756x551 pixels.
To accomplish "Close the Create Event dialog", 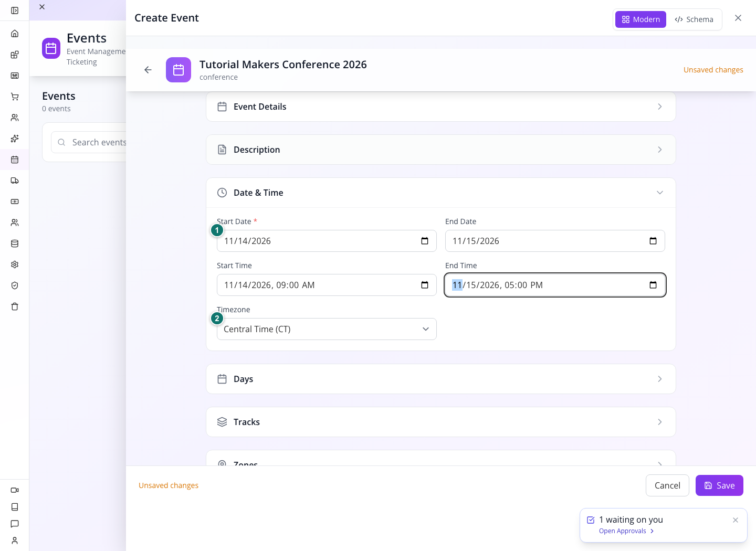I will tap(738, 18).
